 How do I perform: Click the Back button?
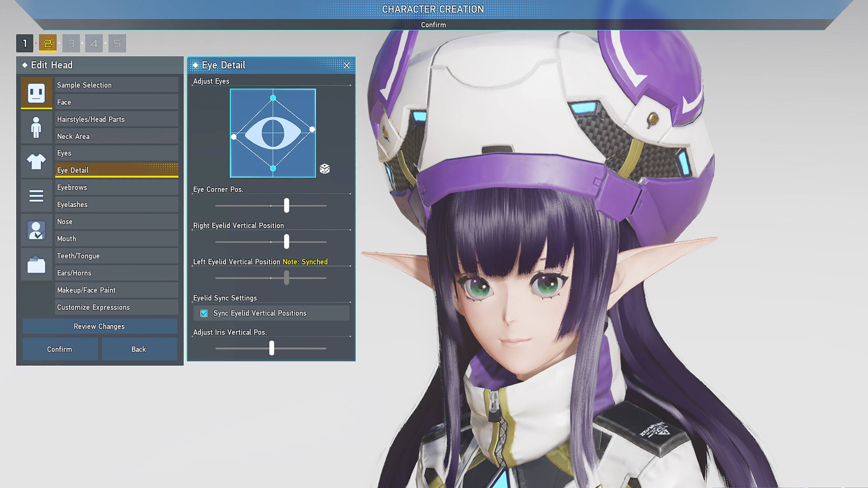[x=139, y=349]
